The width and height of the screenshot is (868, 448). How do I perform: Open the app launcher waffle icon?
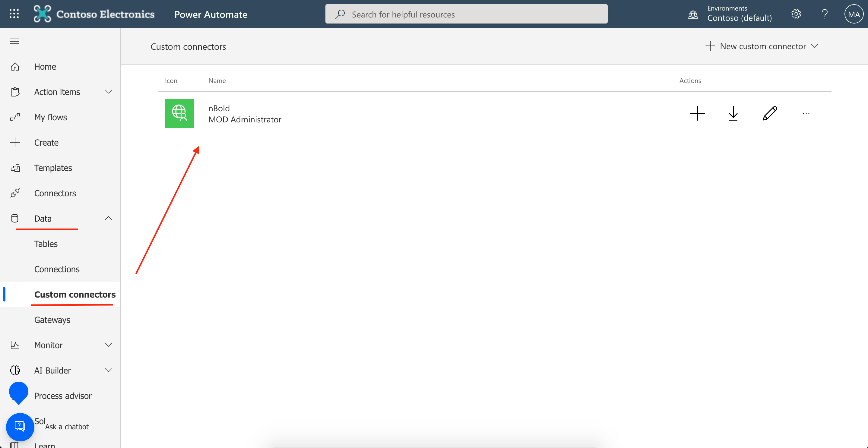coord(14,14)
